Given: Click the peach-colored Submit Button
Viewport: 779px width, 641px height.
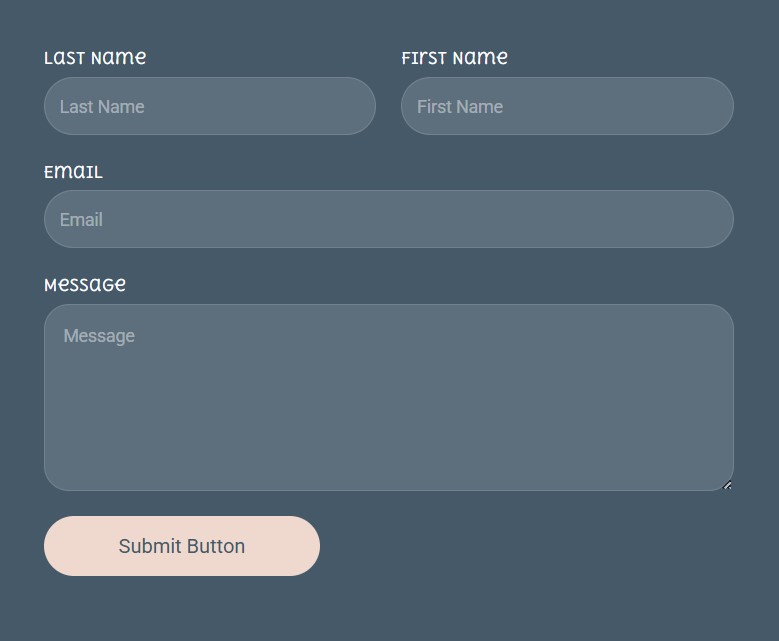Looking at the screenshot, I should 182,546.
